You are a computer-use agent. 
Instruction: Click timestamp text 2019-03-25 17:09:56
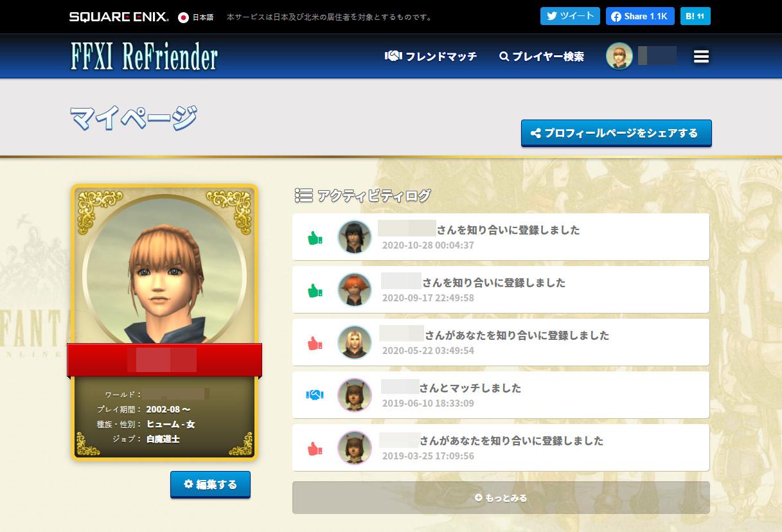click(x=428, y=456)
